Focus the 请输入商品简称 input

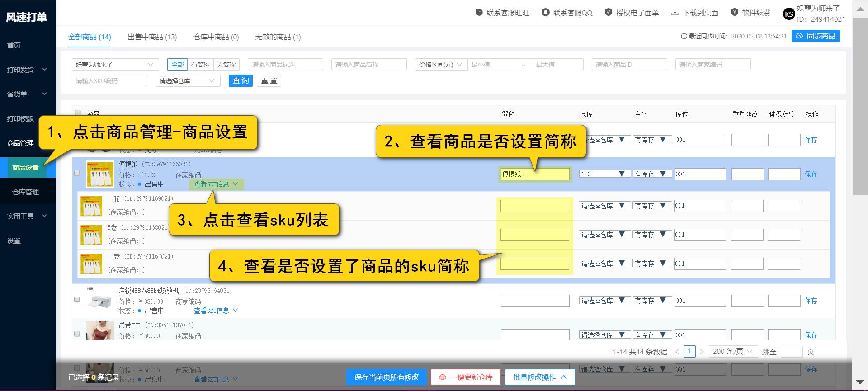click(x=369, y=65)
